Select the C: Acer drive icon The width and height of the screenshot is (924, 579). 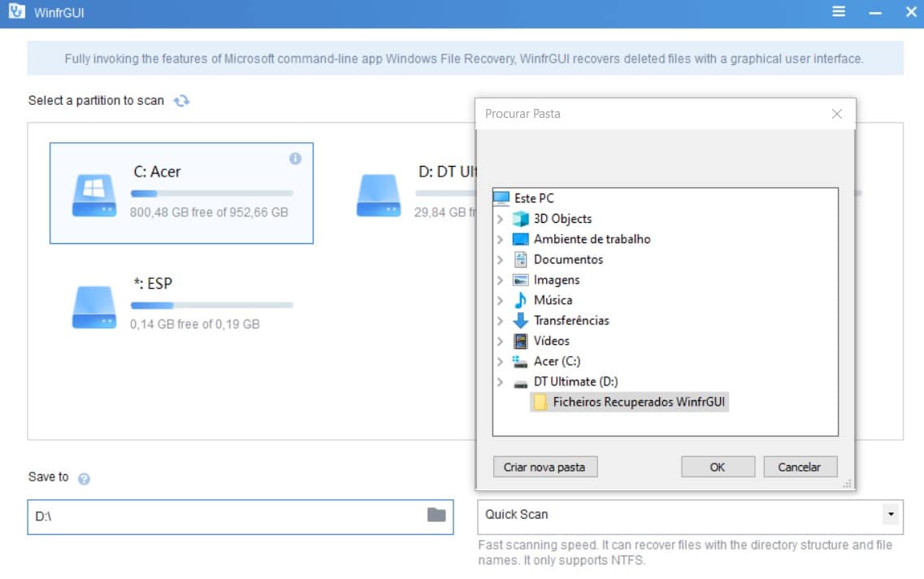pos(94,195)
